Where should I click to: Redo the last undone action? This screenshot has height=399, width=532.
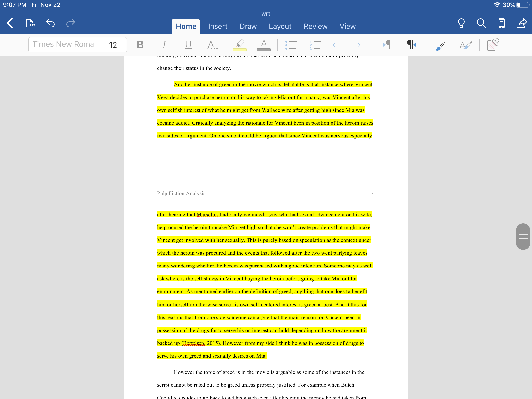tap(71, 23)
